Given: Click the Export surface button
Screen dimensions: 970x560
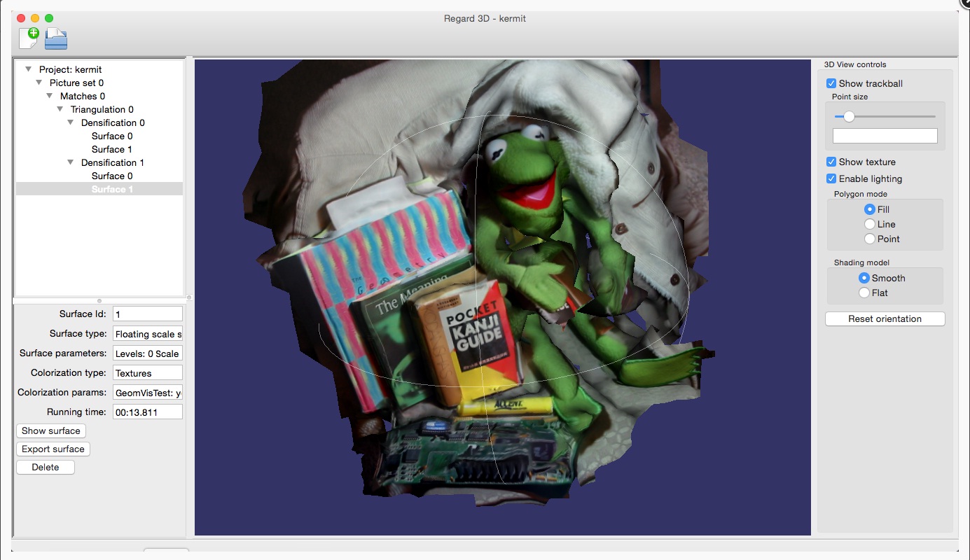Looking at the screenshot, I should (53, 449).
